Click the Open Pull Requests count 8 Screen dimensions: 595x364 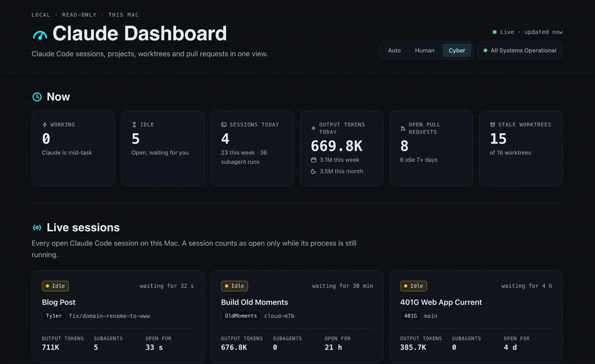[404, 146]
